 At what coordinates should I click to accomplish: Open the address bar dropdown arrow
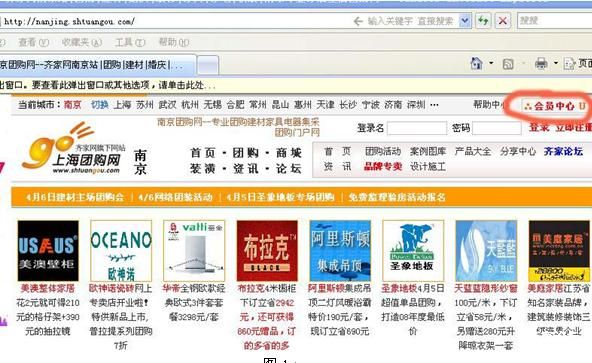pyautogui.click(x=465, y=21)
